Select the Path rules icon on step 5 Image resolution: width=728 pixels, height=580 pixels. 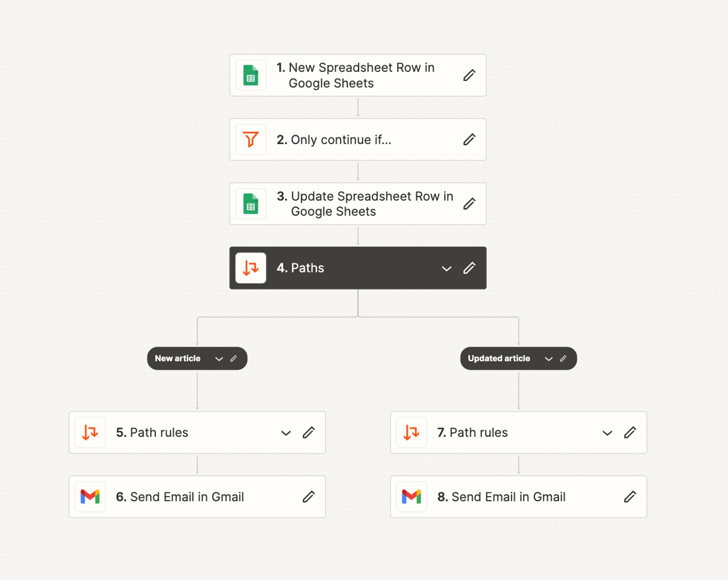click(90, 433)
